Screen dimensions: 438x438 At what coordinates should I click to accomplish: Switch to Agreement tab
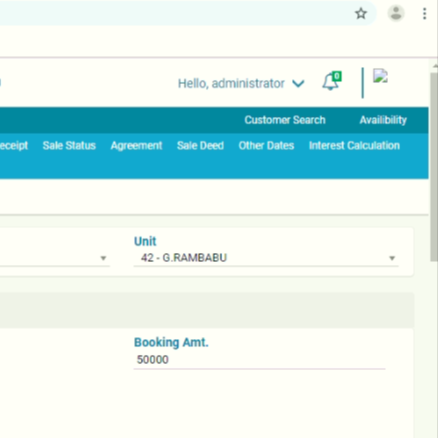pyautogui.click(x=136, y=146)
